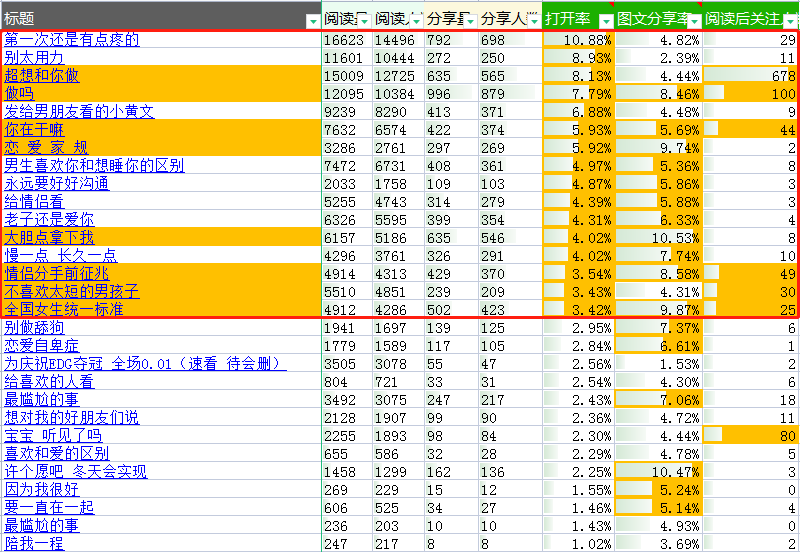Screen dimensions: 800x552
Task: Open the 打开率 column filter dropdown
Action: (606, 21)
